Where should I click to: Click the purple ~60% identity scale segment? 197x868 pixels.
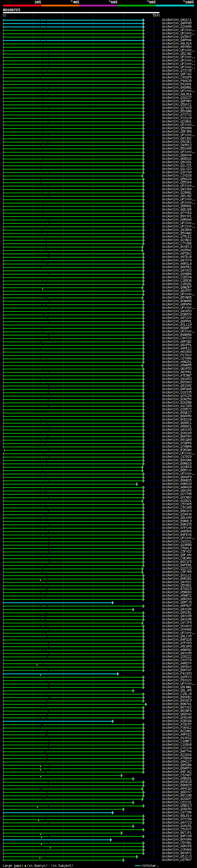99,6
